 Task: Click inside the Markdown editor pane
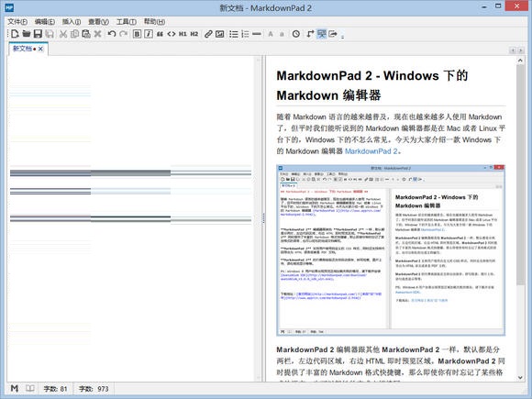(130, 217)
